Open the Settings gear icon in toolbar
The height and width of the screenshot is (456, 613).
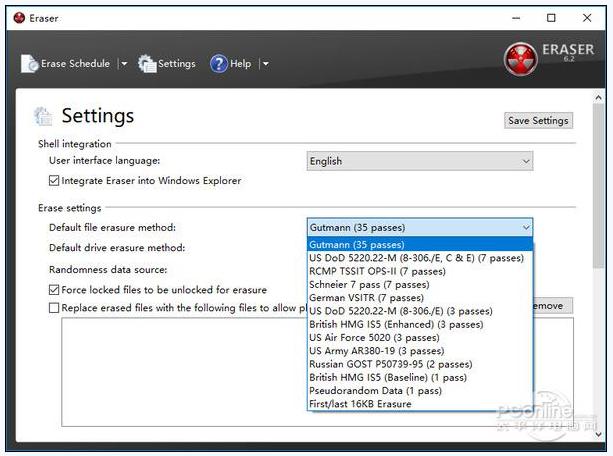pyautogui.click(x=147, y=63)
